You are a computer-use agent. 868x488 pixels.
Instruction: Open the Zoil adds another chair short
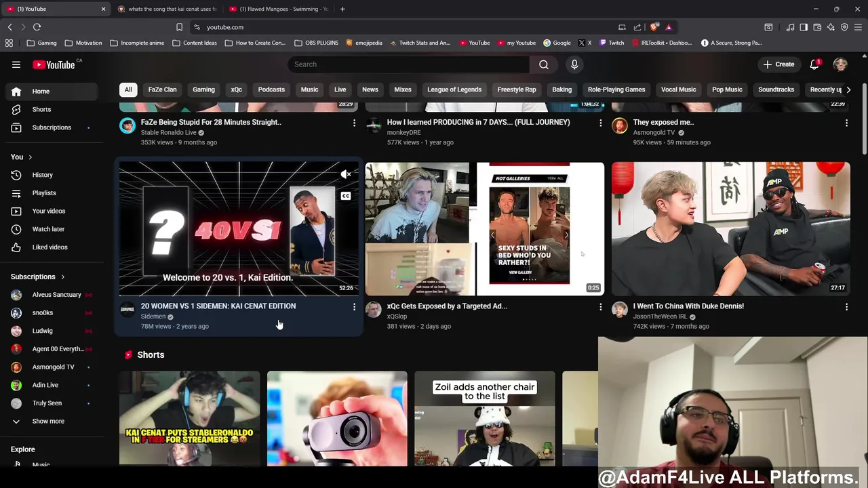point(484,418)
